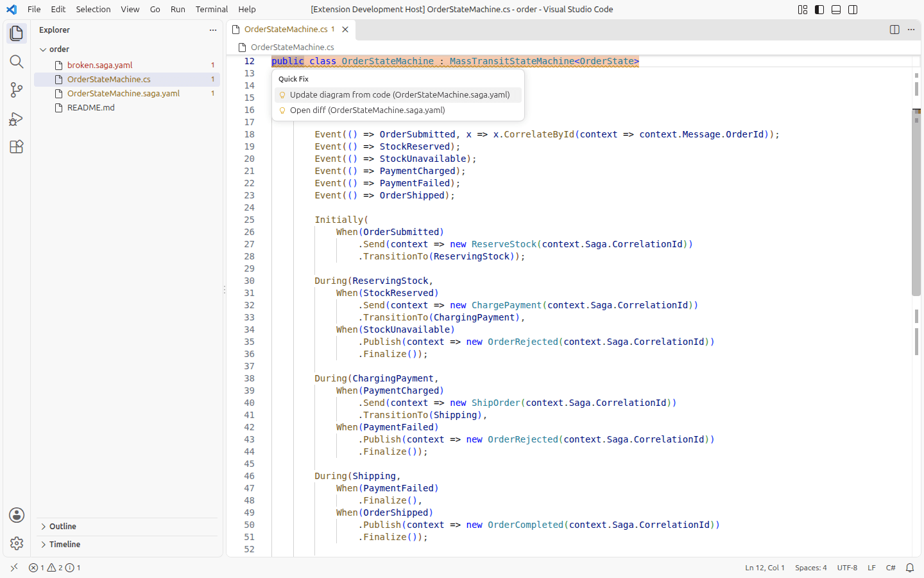The image size is (924, 578).
Task: Open the Help menu
Action: (x=247, y=10)
